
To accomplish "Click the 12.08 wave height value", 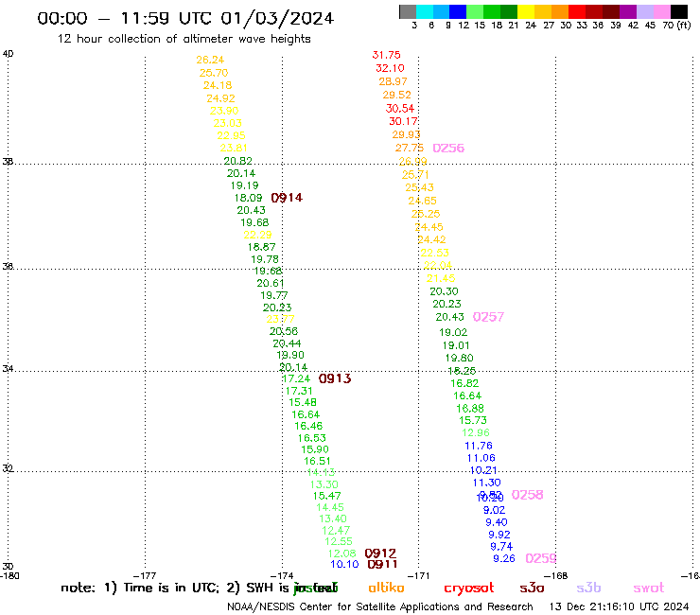I will [x=341, y=553].
